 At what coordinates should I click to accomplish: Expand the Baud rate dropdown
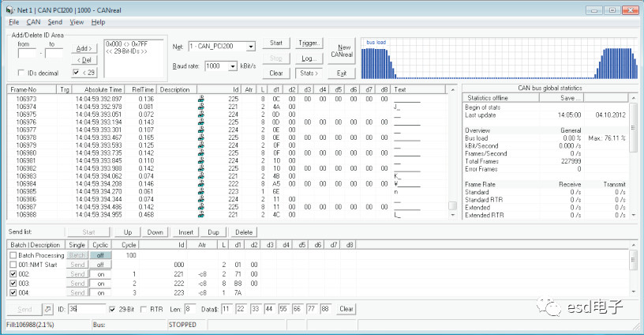tap(232, 66)
